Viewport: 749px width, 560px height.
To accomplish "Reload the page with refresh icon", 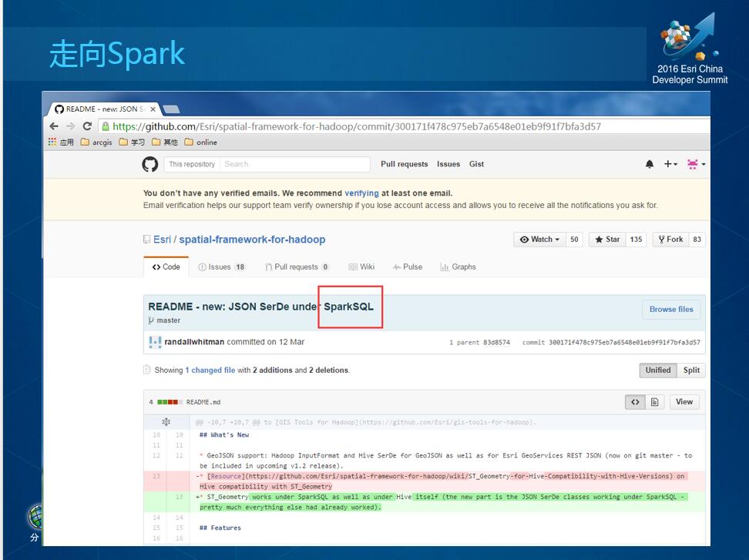I will tap(87, 126).
